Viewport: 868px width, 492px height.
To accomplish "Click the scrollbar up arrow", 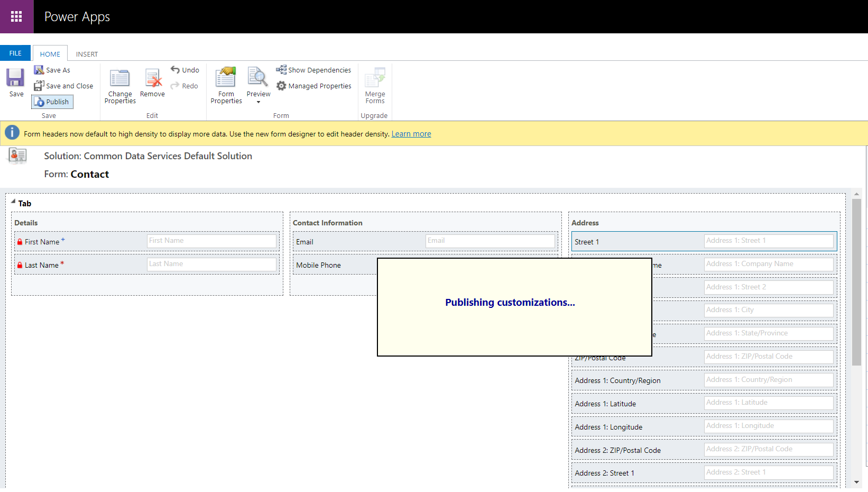I will pos(856,194).
